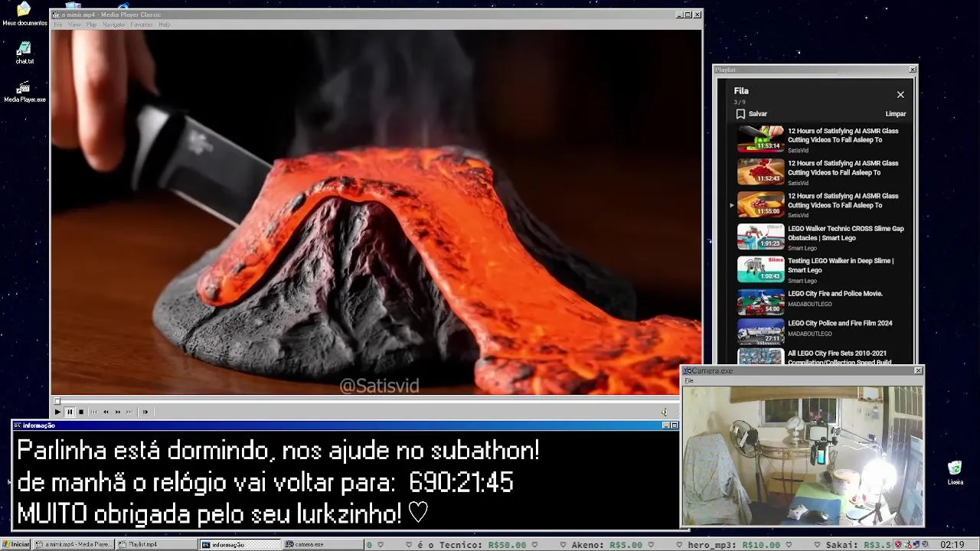Click the video area showing @Satisvid
This screenshot has height=551, width=980.
[376, 213]
